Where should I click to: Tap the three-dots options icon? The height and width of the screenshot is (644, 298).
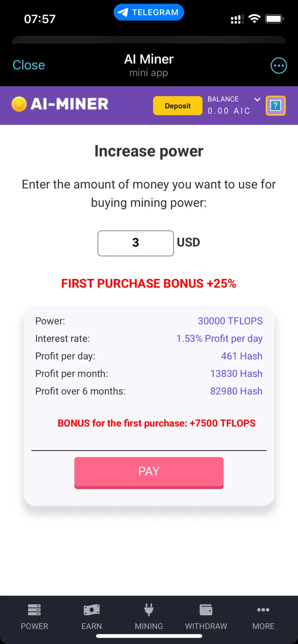point(279,65)
